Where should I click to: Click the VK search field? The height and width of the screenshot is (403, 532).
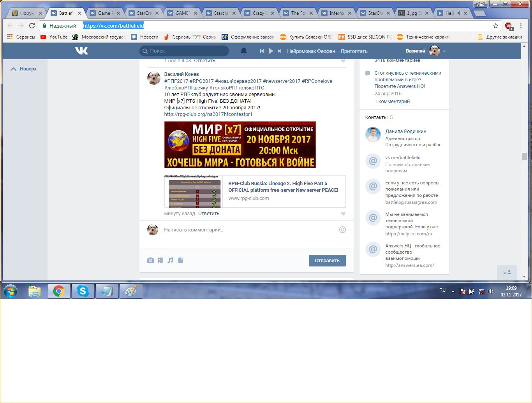point(184,51)
